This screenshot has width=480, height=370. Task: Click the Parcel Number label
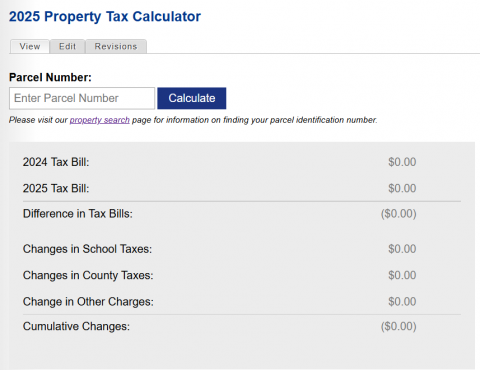[x=50, y=77]
